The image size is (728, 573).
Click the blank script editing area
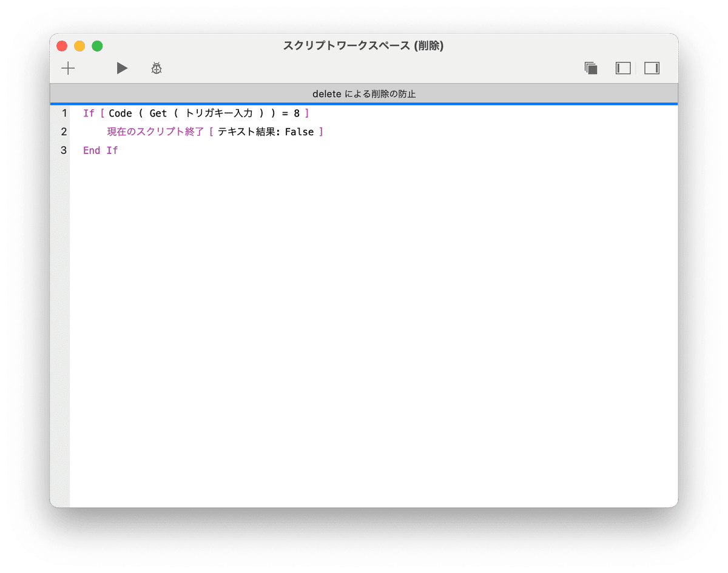point(364,303)
